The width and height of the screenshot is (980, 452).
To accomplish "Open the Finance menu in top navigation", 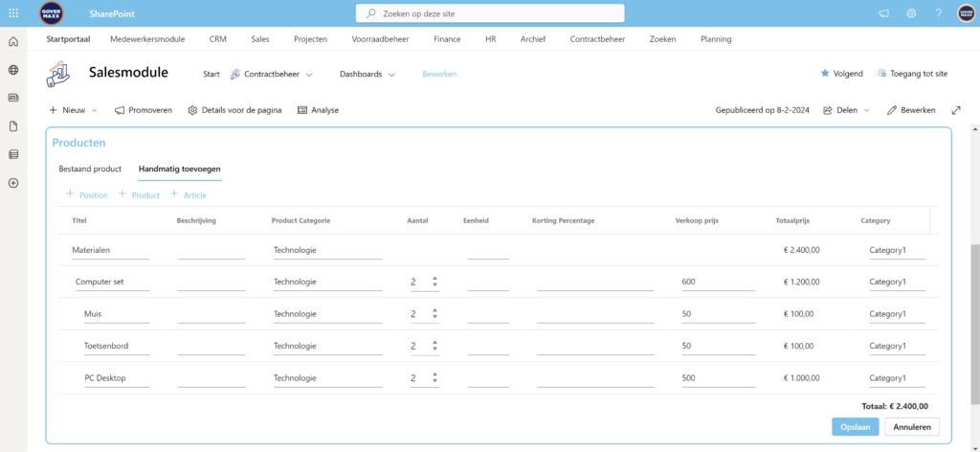I will 447,39.
